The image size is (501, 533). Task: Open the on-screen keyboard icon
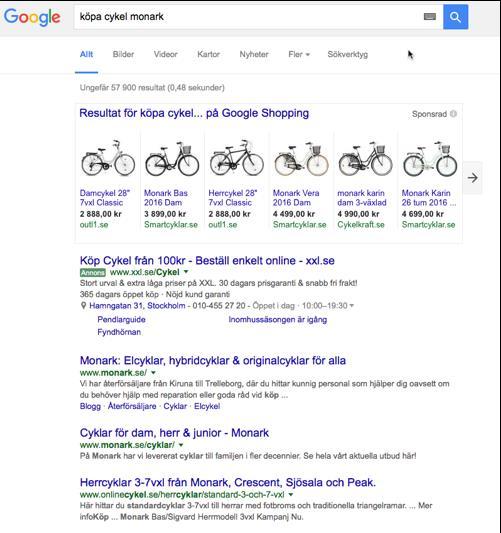[x=430, y=17]
